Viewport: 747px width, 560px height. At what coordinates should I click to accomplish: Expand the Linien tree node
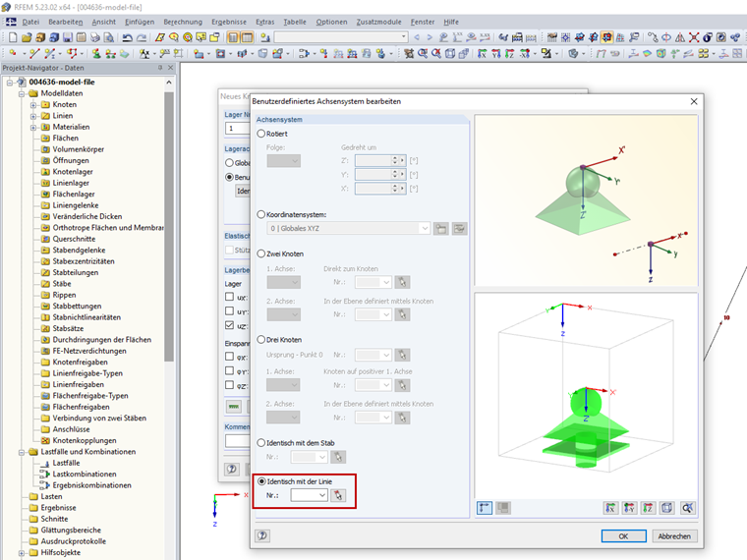coord(32,116)
